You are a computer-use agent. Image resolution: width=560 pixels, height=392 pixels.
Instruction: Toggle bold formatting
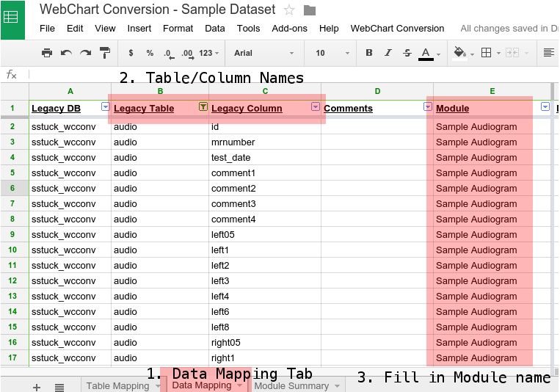click(368, 53)
